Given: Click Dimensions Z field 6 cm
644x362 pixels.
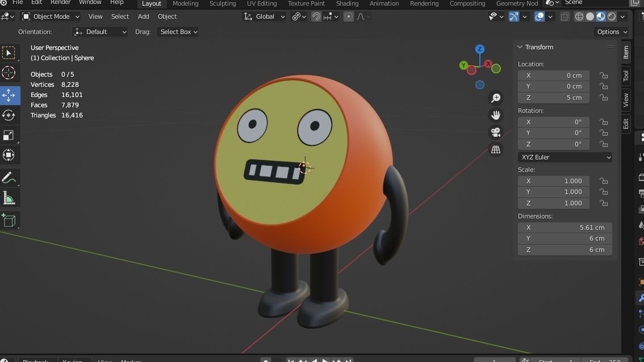Looking at the screenshot, I should (564, 250).
